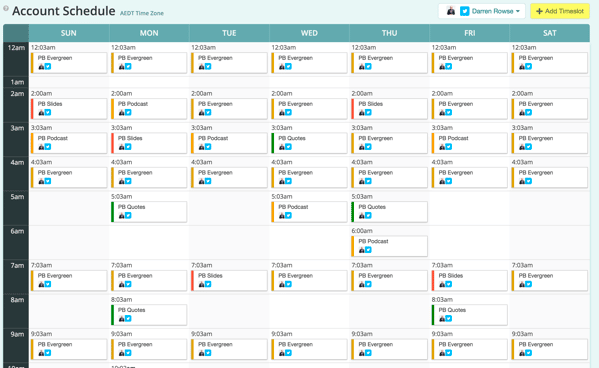Open Wednesday 5:03am PB Podcast timeslot

click(309, 212)
